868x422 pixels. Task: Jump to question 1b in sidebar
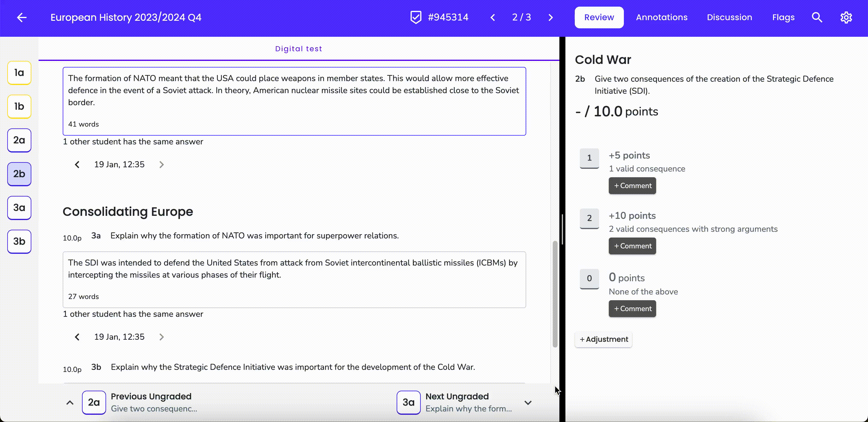[19, 106]
